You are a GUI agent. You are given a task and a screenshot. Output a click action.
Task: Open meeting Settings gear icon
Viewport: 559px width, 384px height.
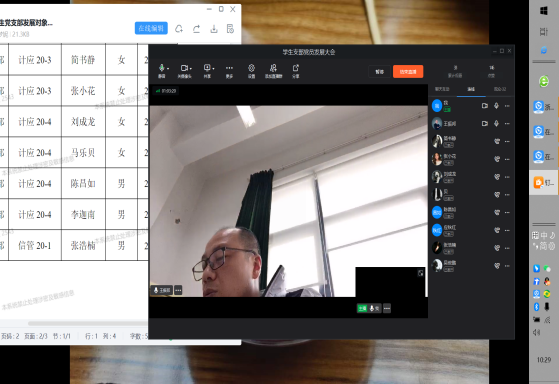tap(251, 68)
